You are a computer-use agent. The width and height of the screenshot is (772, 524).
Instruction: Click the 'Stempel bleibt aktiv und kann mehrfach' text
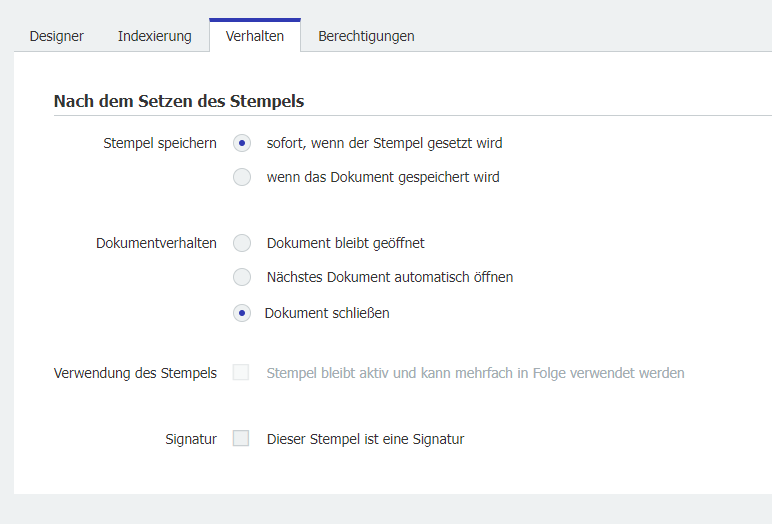475,373
